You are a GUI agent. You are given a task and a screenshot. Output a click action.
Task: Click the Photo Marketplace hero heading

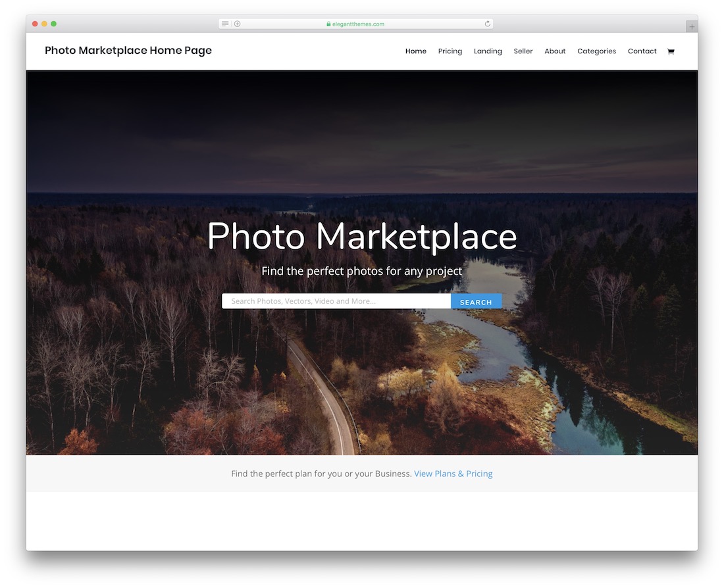click(361, 237)
